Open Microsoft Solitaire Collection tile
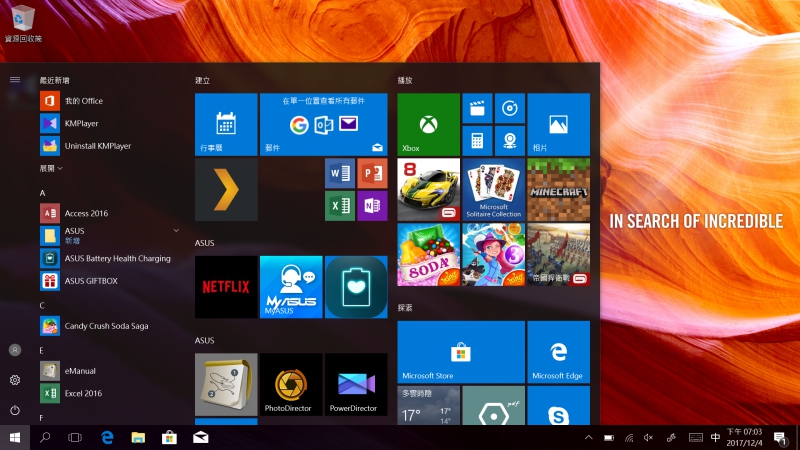This screenshot has height=450, width=800. point(493,189)
